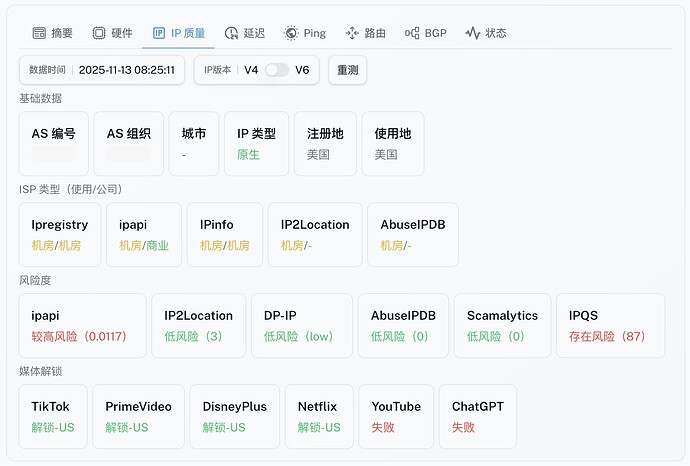
Task: Click the YouTube unlock status card
Action: pos(396,416)
